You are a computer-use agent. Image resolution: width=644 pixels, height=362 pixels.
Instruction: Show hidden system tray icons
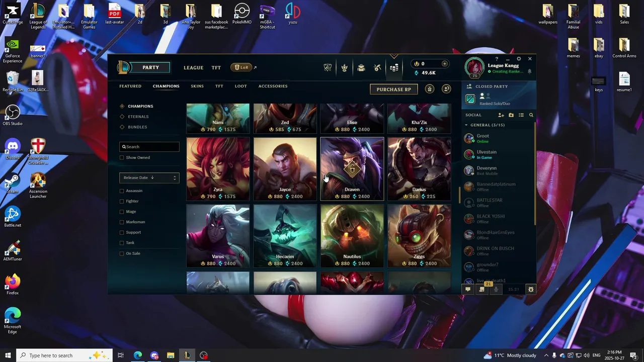(x=546, y=355)
